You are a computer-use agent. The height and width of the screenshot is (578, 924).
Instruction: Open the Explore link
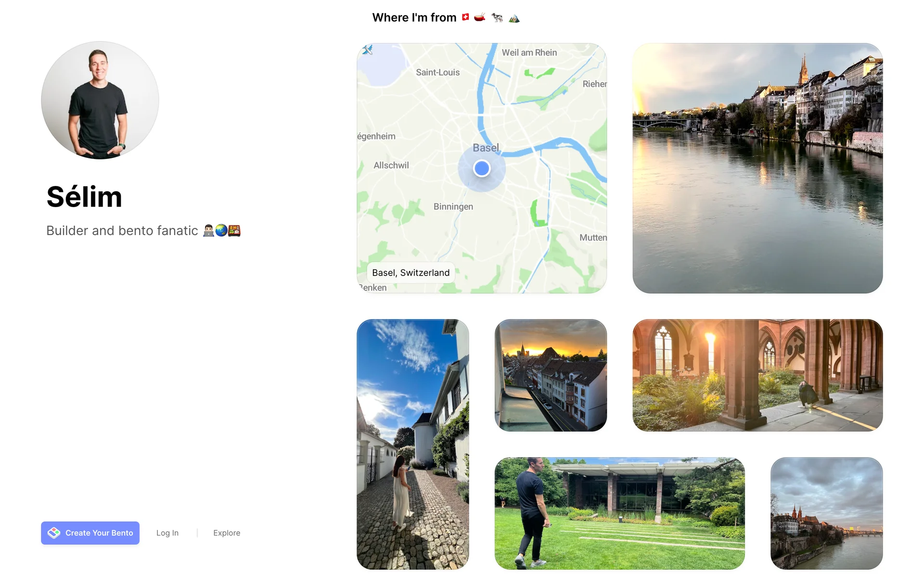(227, 533)
